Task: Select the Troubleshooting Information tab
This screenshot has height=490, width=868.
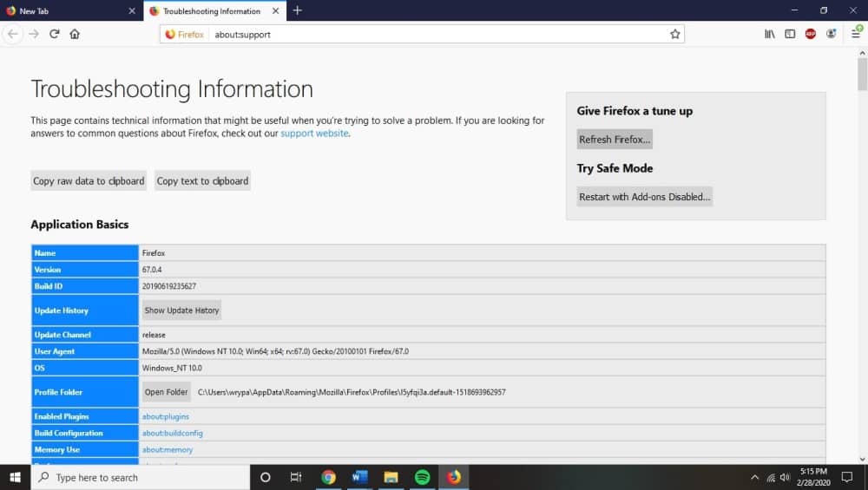Action: click(x=212, y=11)
